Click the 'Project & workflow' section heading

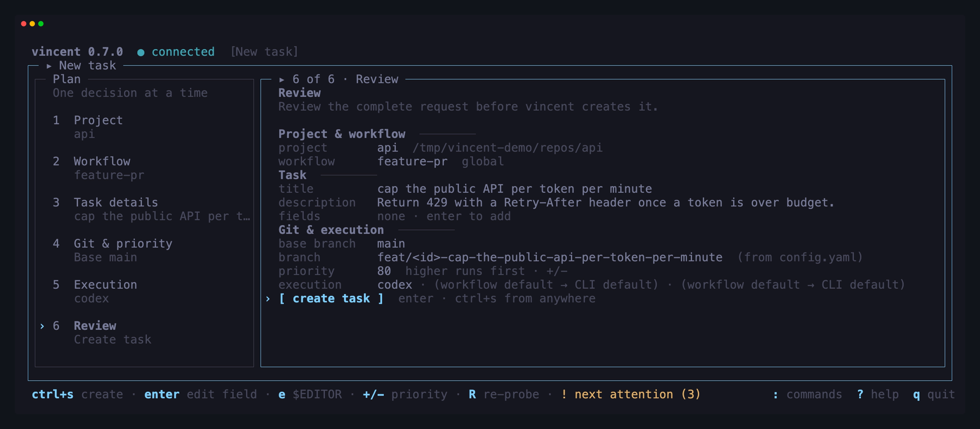tap(342, 134)
